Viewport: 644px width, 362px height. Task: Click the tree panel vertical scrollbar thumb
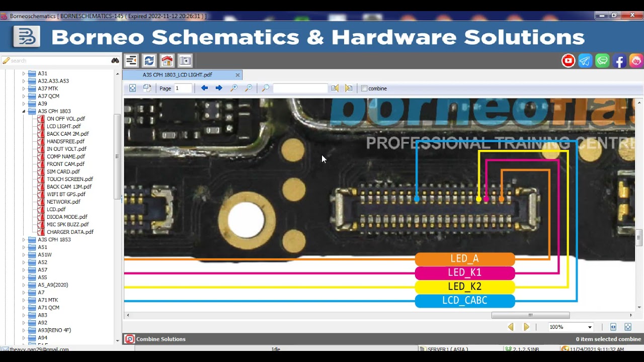click(x=117, y=157)
